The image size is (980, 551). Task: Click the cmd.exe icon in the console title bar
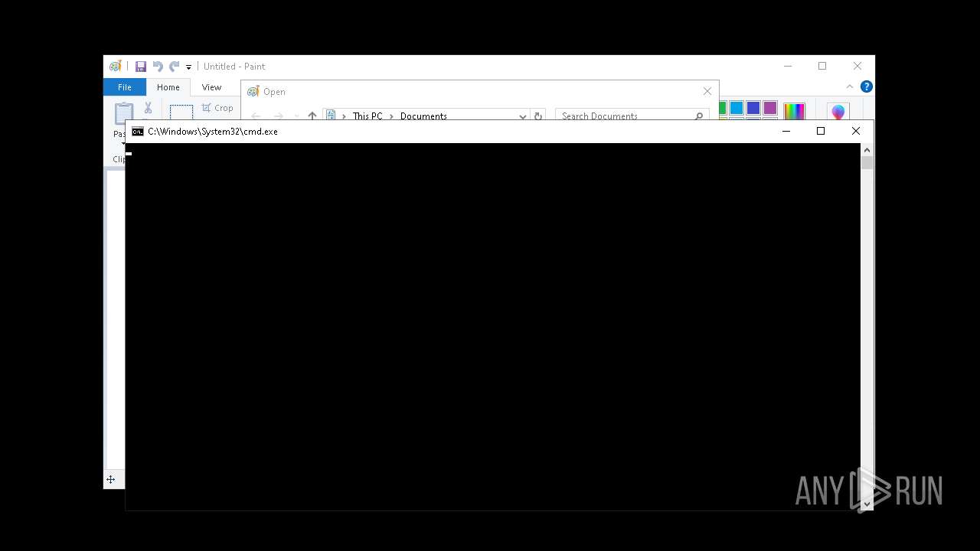(138, 132)
